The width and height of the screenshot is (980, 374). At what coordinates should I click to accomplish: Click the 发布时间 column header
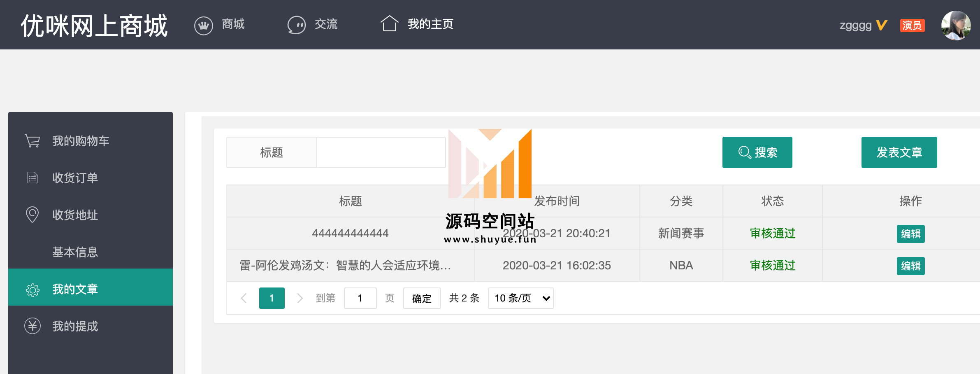[557, 201]
